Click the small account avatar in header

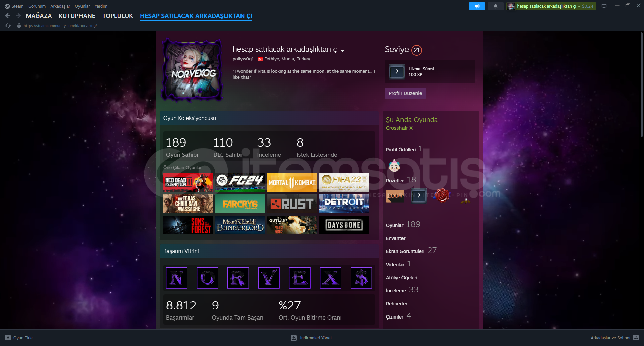click(x=511, y=6)
